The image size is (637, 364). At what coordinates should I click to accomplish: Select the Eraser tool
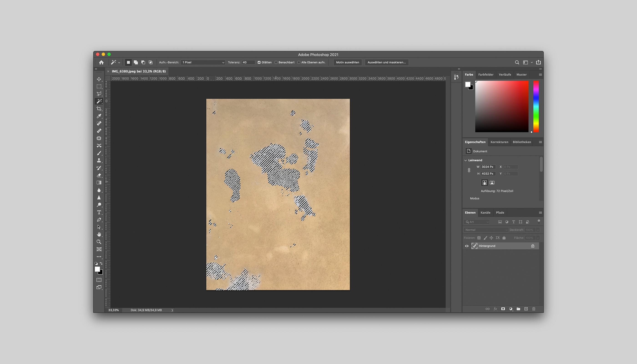coord(99,175)
